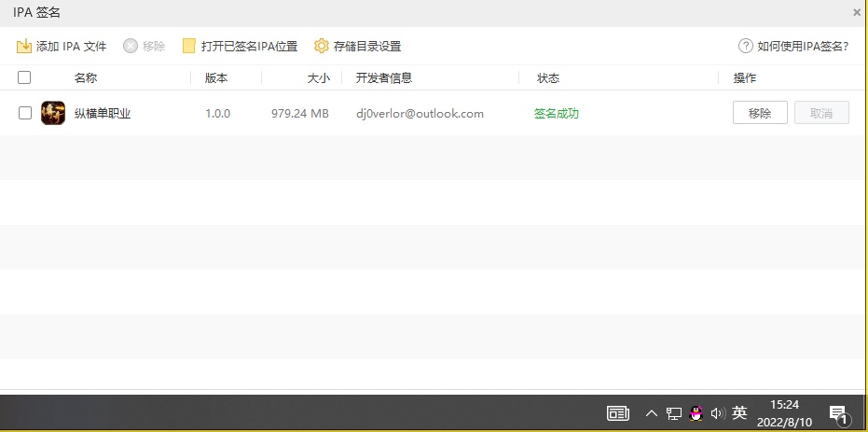Click the network tray icon
This screenshot has width=868, height=432.
pyautogui.click(x=674, y=413)
